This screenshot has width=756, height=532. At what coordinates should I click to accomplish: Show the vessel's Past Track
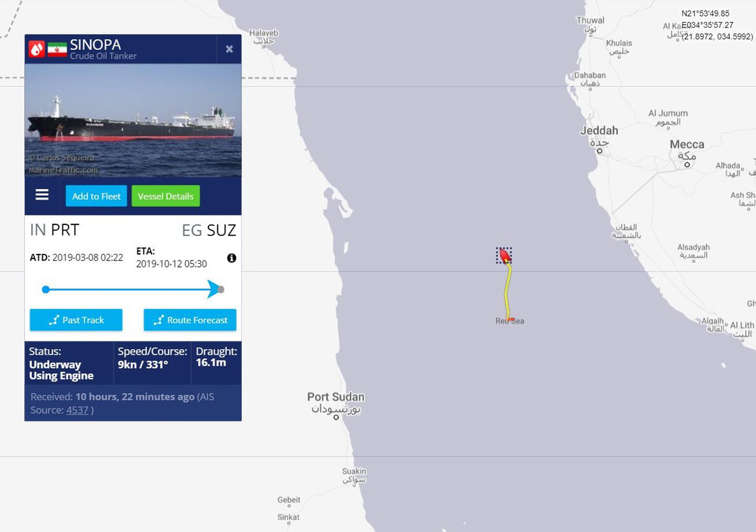76,320
